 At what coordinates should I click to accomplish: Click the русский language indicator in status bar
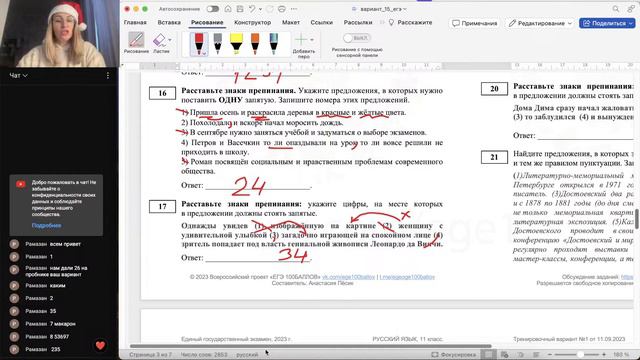[247, 355]
